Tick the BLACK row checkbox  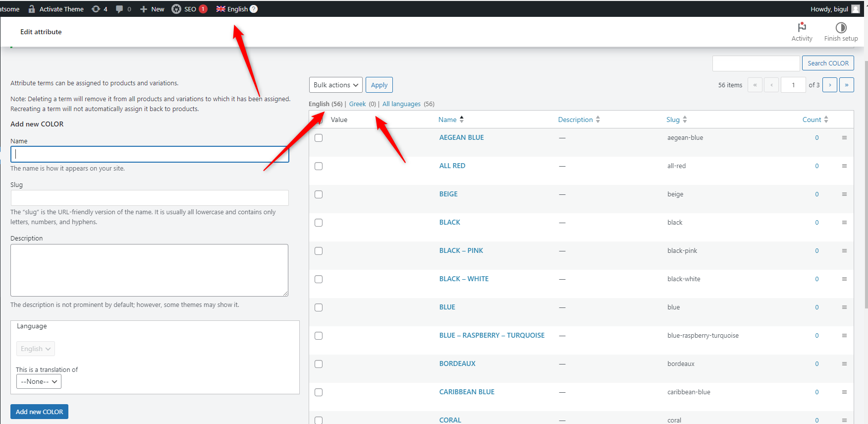[319, 223]
